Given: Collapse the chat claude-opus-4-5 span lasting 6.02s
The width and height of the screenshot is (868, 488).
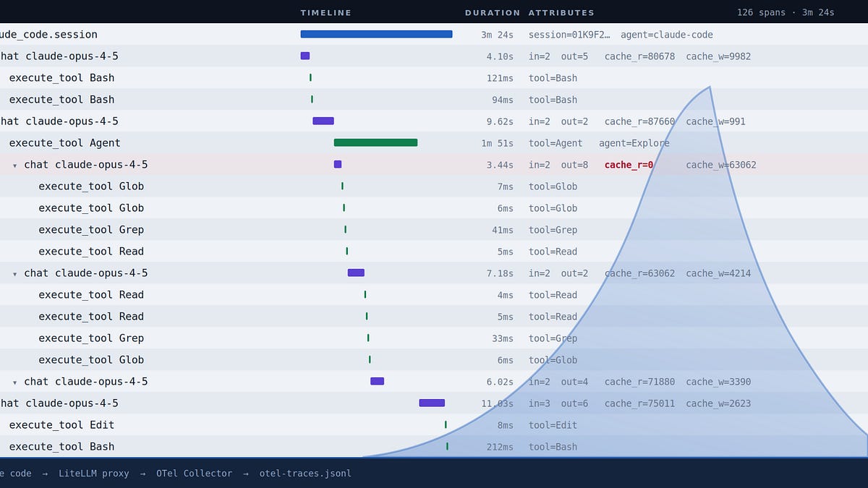Looking at the screenshot, I should coord(14,382).
